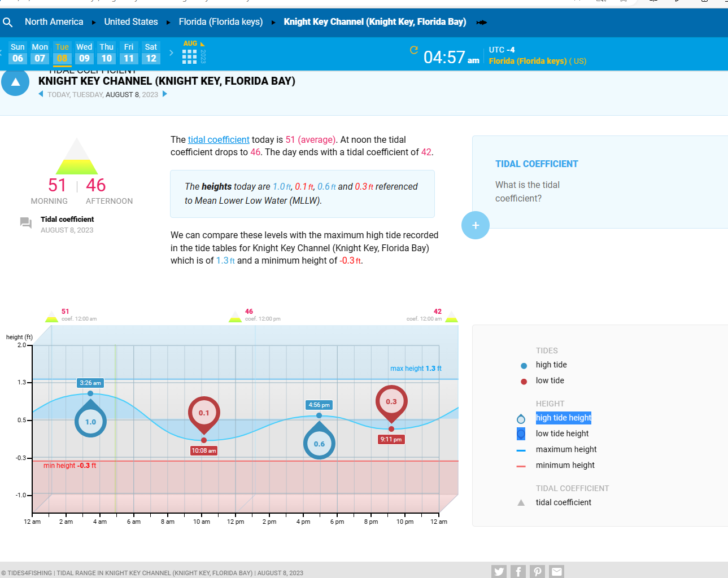The height and width of the screenshot is (578, 728).
Task: Advance the week with right chevron
Action: tap(171, 53)
